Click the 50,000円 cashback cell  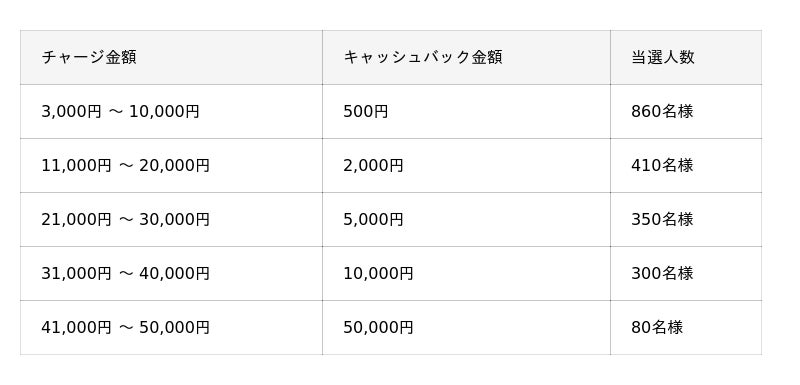click(x=466, y=327)
